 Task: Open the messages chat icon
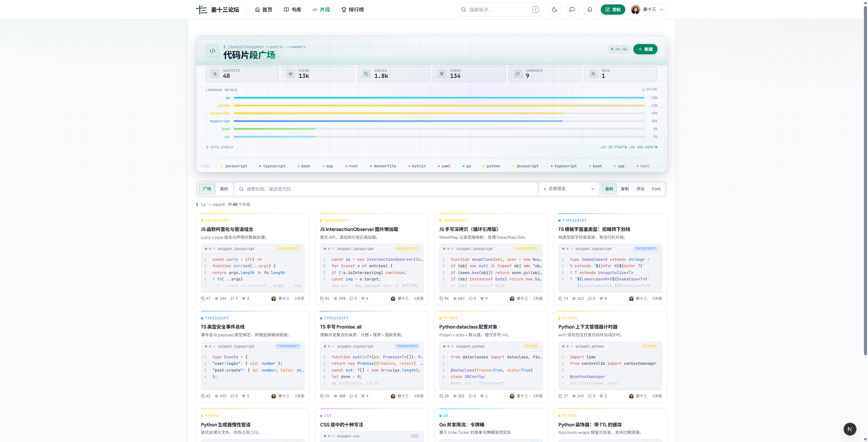click(572, 9)
